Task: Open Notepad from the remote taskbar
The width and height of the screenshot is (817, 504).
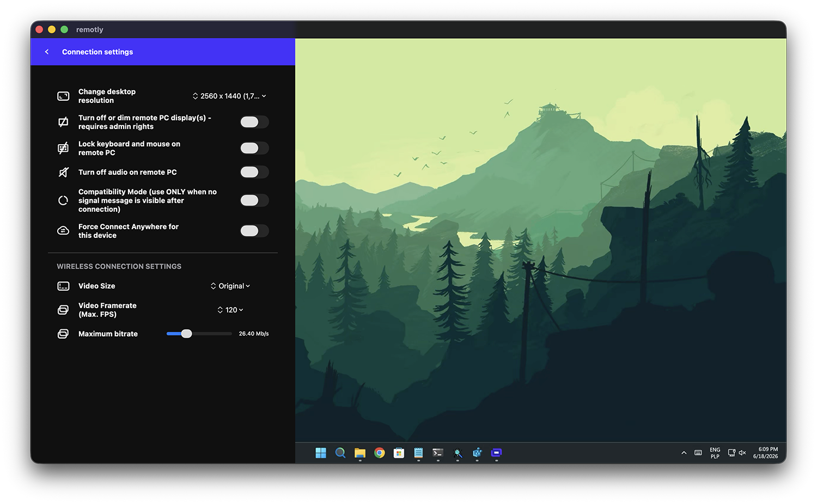Action: 418,453
